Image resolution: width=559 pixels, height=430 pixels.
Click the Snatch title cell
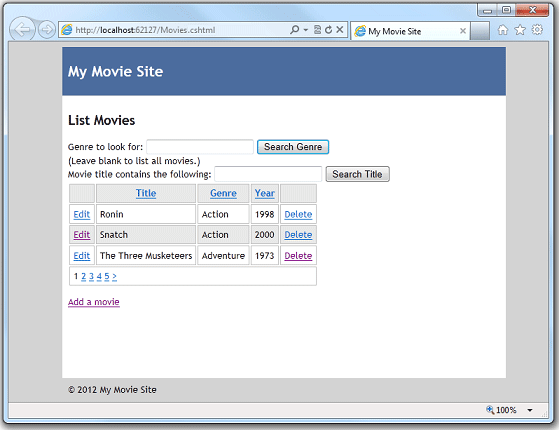coord(146,235)
